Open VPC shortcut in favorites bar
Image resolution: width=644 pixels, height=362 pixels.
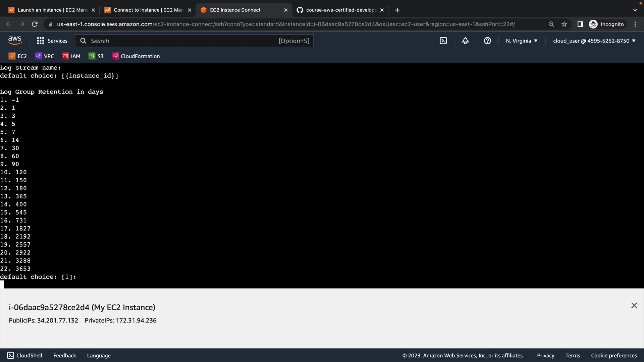45,56
